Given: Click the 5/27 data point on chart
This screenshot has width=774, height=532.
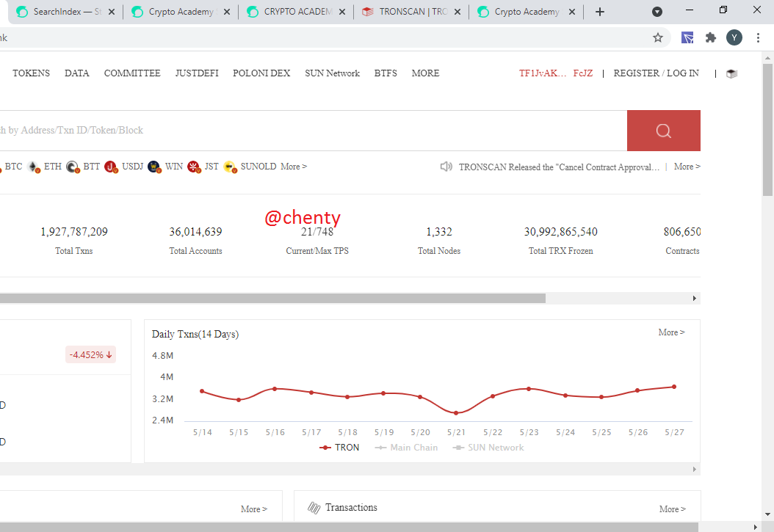Looking at the screenshot, I should point(674,387).
